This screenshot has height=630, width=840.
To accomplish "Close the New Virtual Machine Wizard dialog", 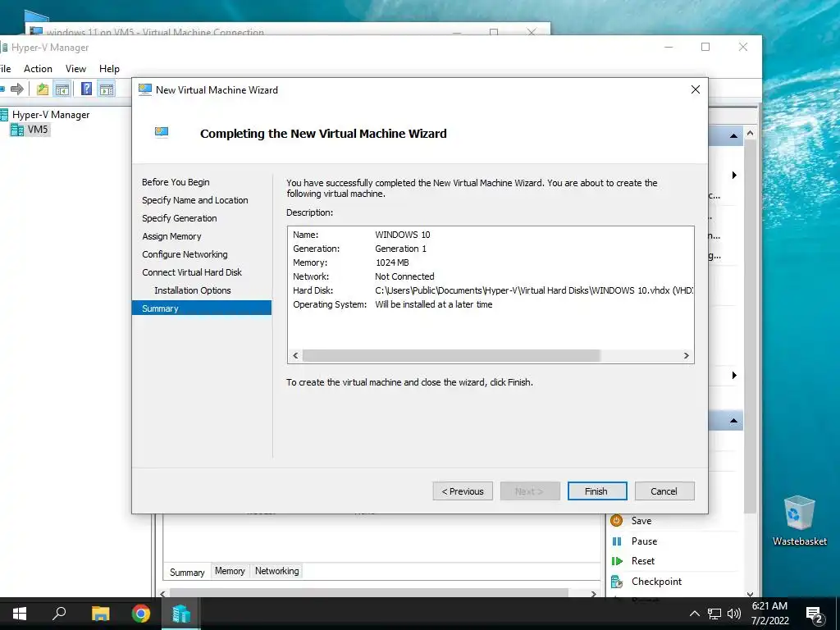I will (696, 89).
